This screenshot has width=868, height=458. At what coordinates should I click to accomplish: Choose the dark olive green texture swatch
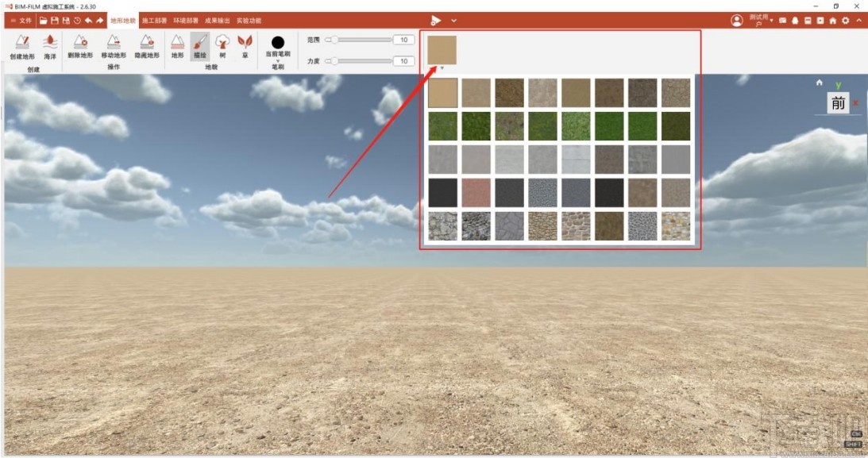point(676,126)
